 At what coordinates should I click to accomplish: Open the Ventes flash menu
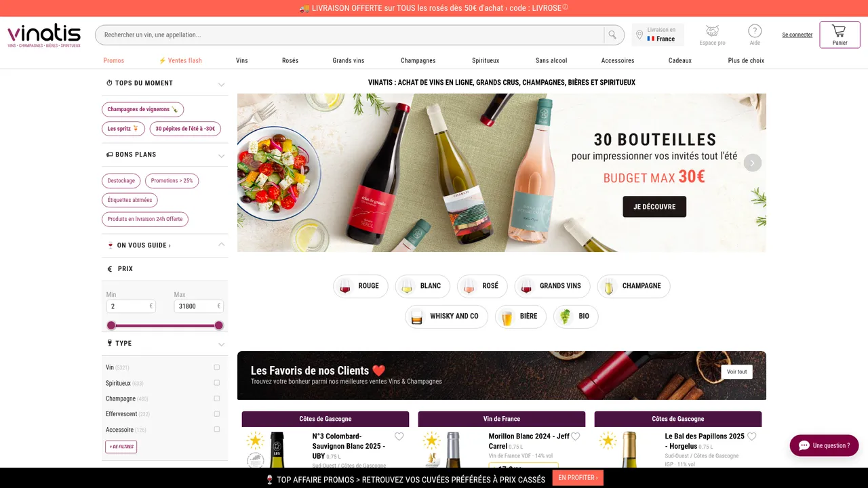(x=180, y=60)
